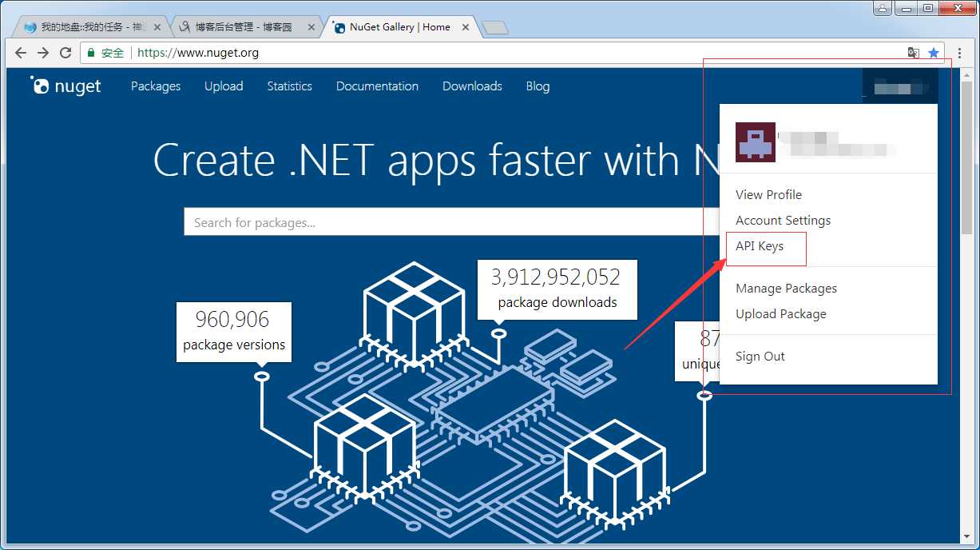Close the 我的地盘 tab
980x550 pixels.
pyautogui.click(x=157, y=27)
